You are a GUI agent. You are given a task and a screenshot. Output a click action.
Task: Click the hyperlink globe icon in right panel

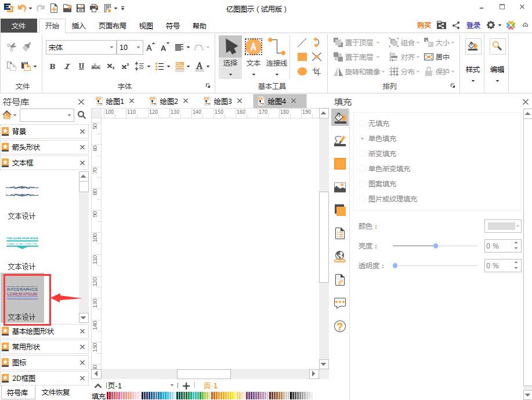pos(339,257)
